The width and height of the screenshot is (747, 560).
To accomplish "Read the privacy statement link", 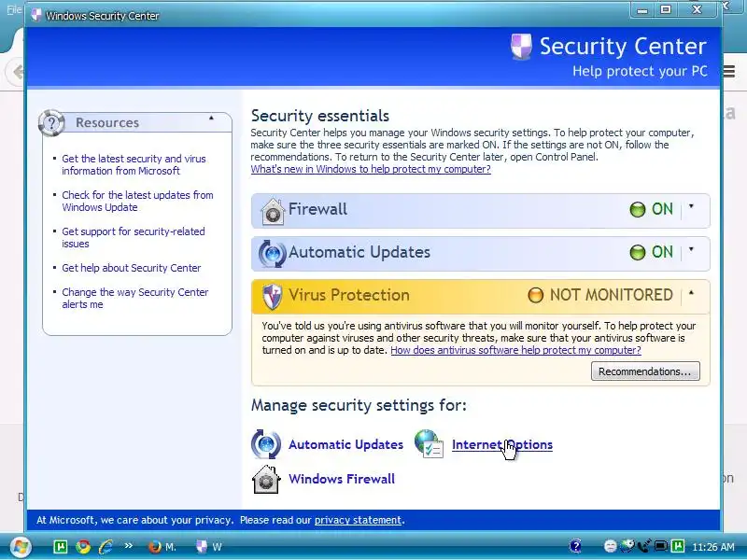I will click(x=359, y=520).
